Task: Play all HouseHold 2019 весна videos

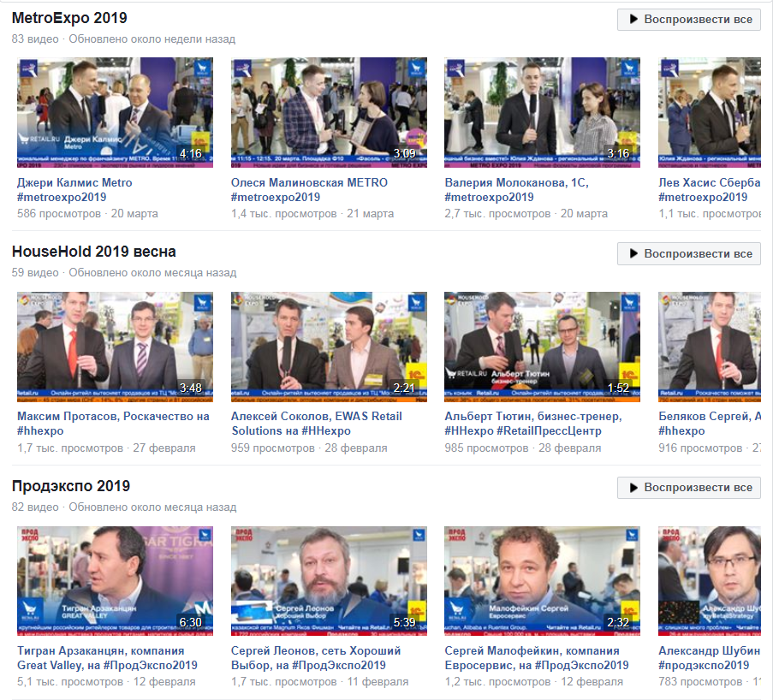Action: click(x=689, y=254)
